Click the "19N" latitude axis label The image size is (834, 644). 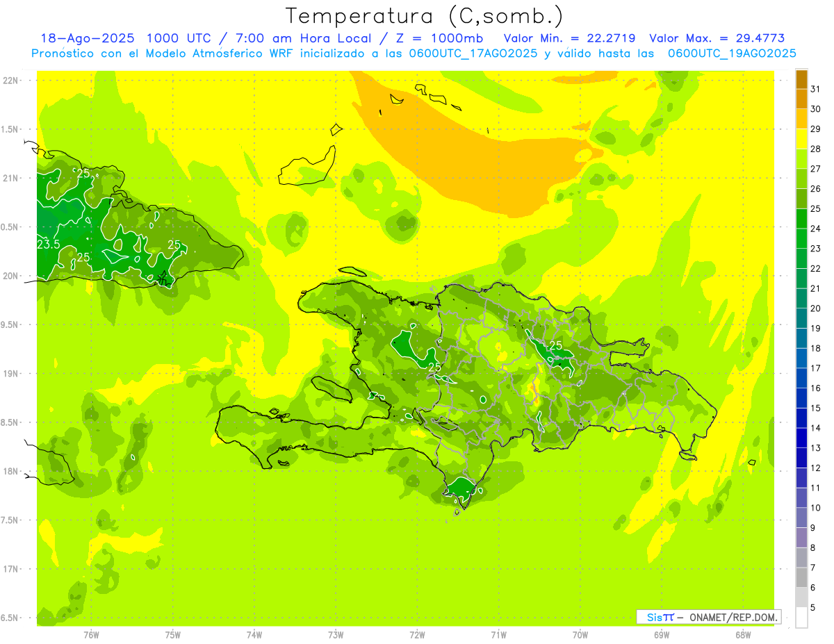(x=10, y=374)
